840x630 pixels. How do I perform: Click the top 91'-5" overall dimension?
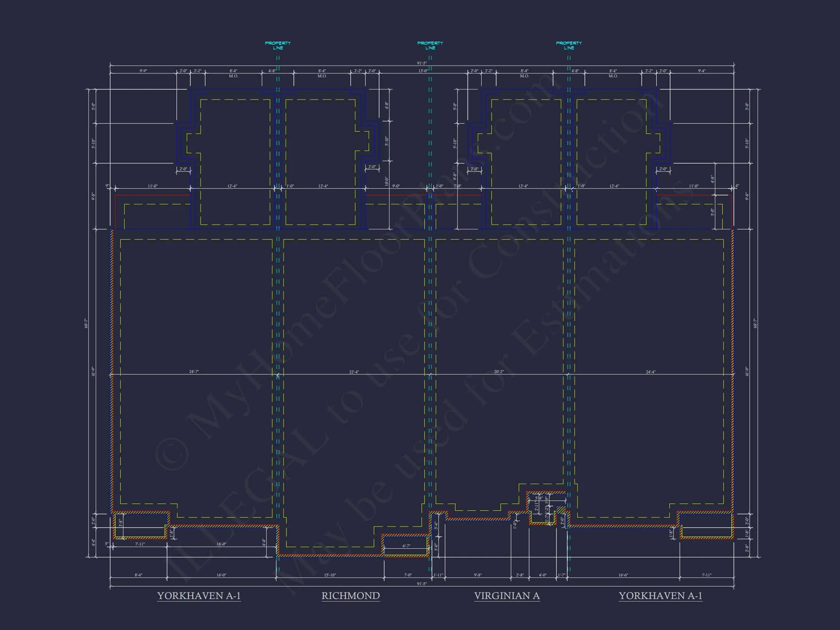[421, 63]
